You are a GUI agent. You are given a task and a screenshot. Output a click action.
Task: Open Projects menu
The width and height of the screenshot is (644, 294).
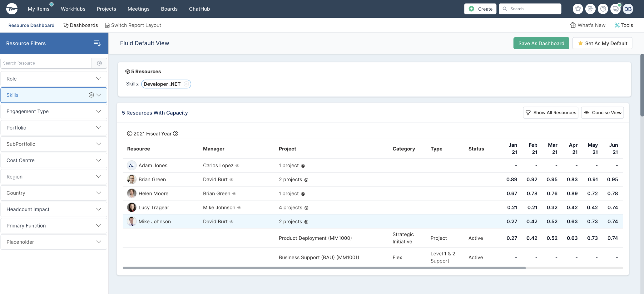(x=107, y=9)
